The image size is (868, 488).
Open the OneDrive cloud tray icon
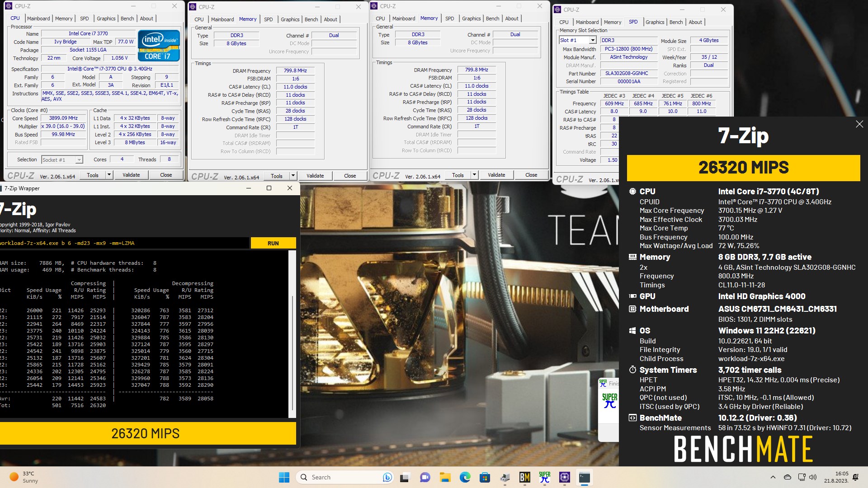[x=787, y=477]
